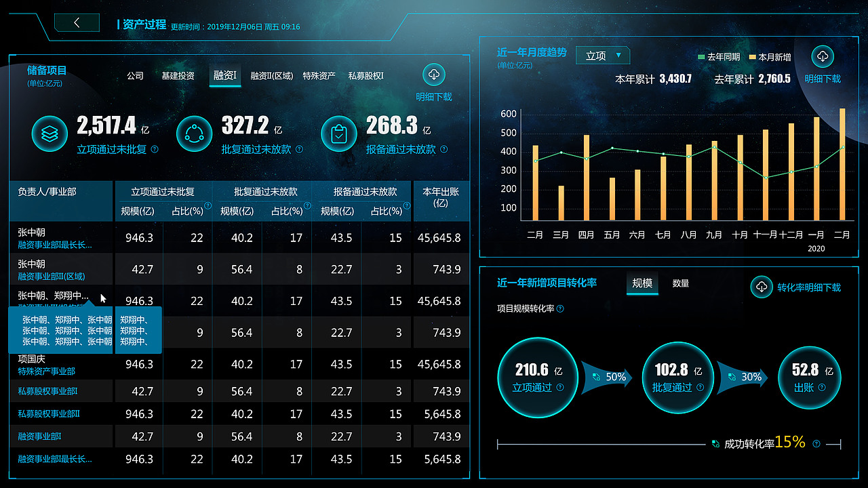This screenshot has height=488, width=868.
Task: Click the tag icon before 成功转化率
Action: pos(715,444)
